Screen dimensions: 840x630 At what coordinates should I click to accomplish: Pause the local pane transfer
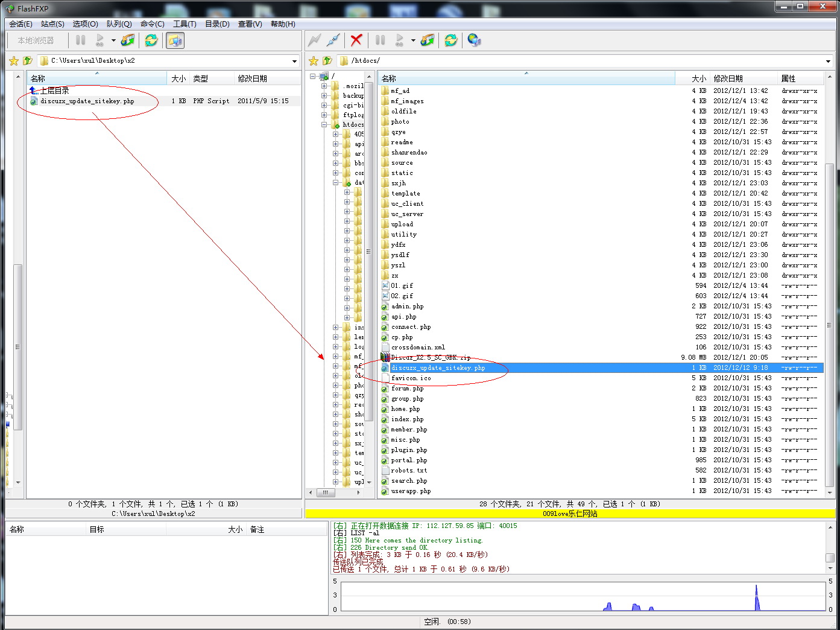point(81,40)
